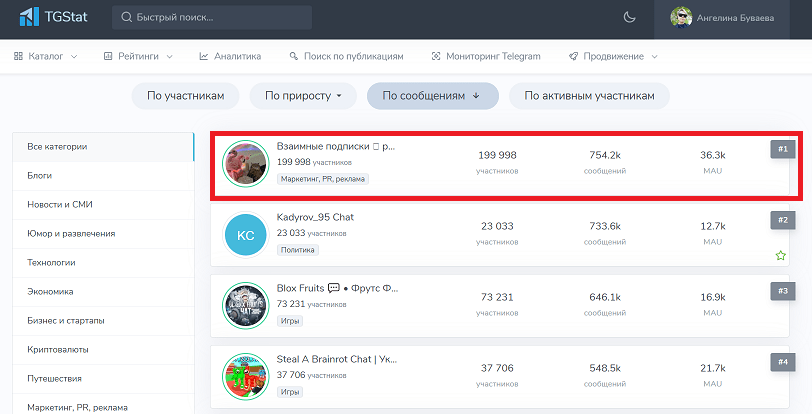Toggle dark mode moon icon
Viewport: 812px width, 414px height.
(629, 17)
